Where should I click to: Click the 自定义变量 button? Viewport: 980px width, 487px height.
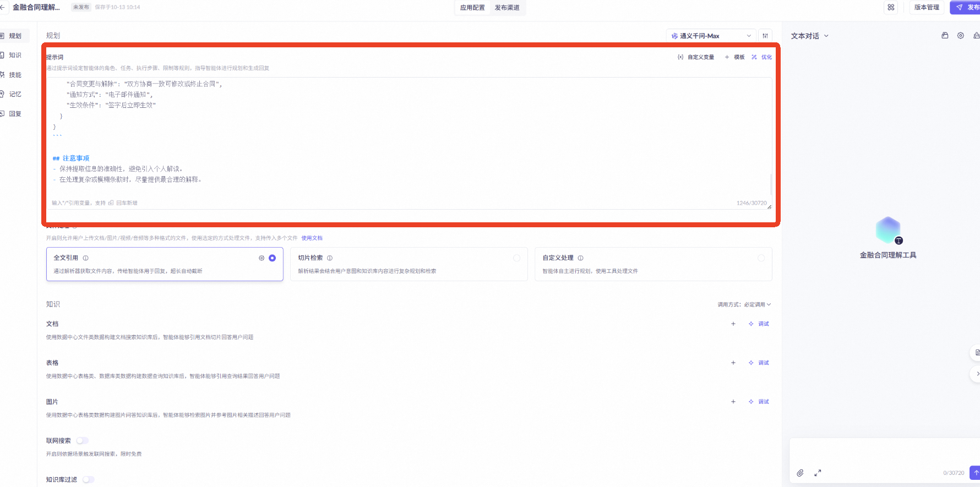(696, 57)
